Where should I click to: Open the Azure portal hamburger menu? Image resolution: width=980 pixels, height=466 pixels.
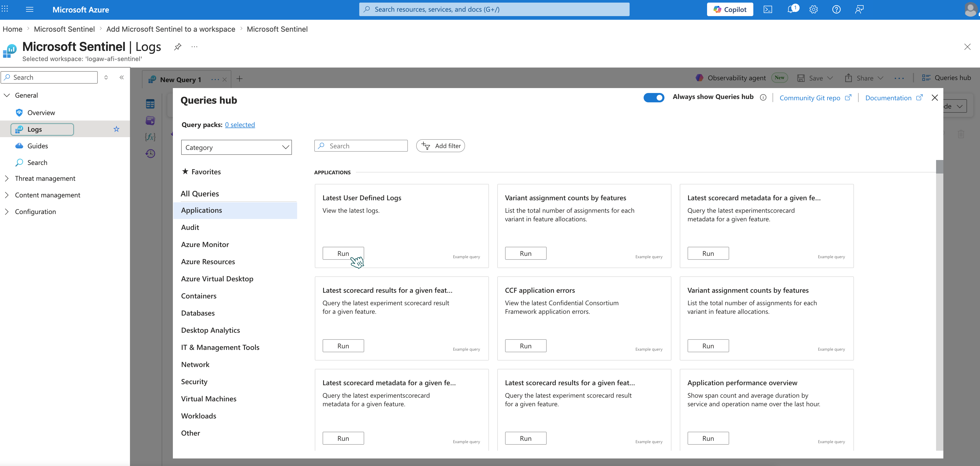[29, 10]
